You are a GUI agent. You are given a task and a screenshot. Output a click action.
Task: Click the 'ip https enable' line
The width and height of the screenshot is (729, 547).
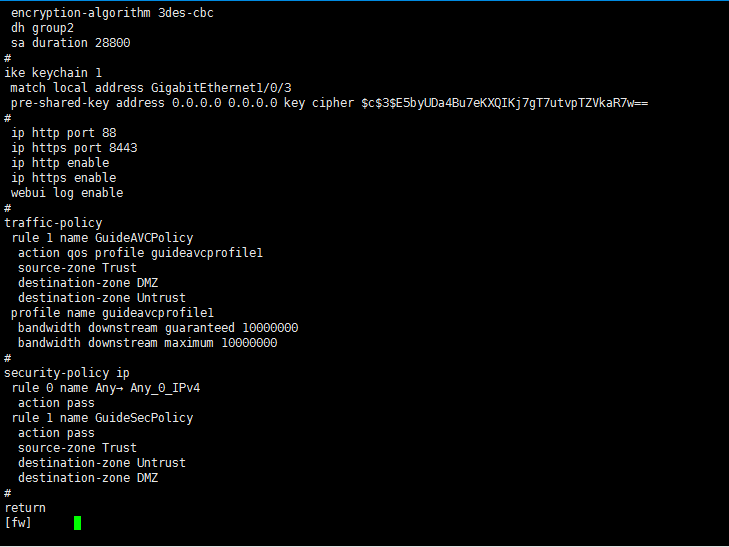coord(63,178)
